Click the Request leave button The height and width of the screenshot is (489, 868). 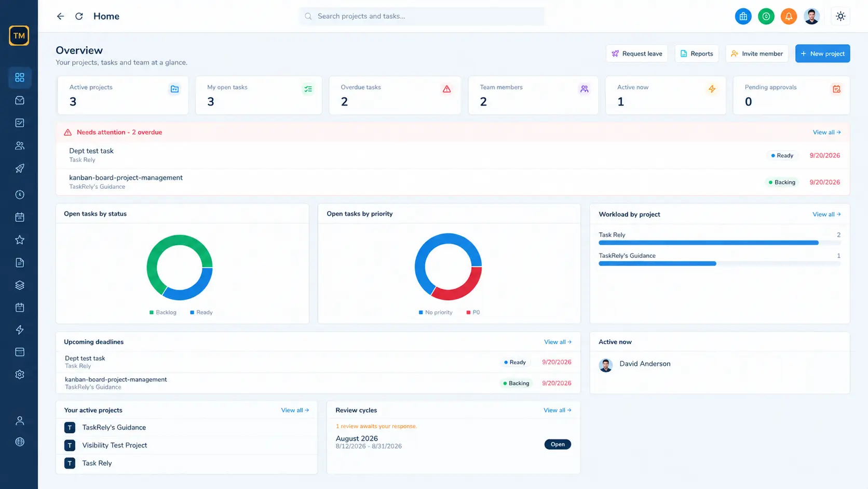click(x=637, y=54)
